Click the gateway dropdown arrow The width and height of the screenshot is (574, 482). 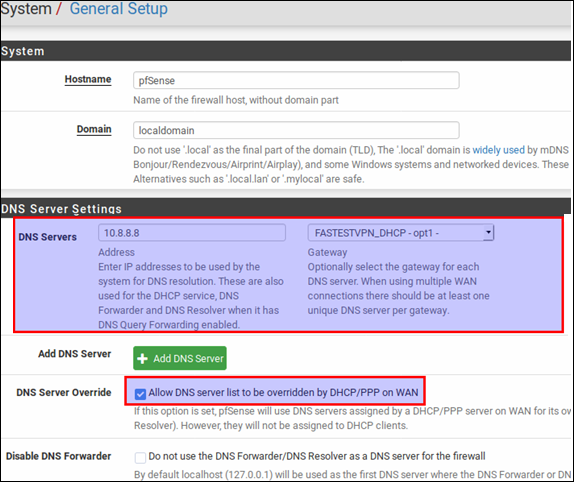[488, 233]
